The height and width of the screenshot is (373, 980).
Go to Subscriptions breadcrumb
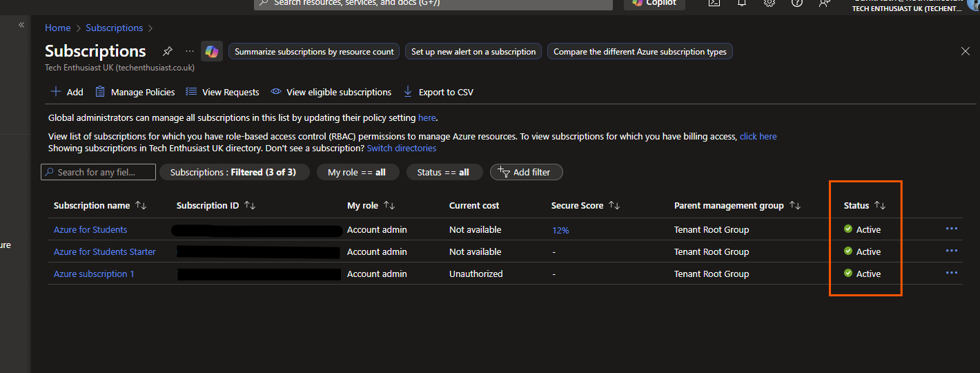115,28
